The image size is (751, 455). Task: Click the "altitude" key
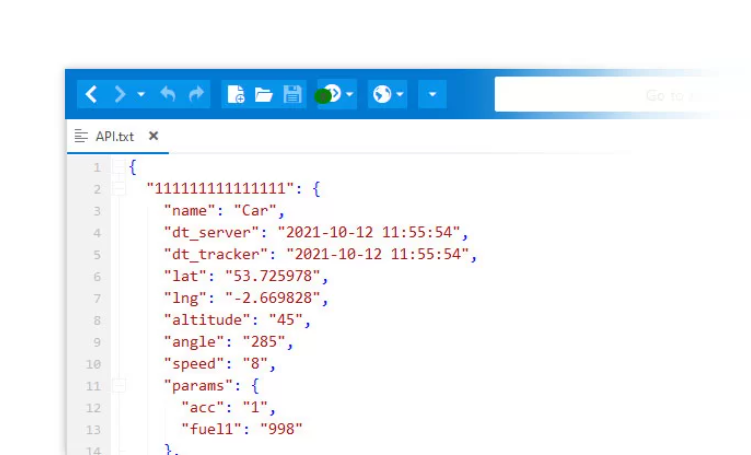tap(207, 319)
